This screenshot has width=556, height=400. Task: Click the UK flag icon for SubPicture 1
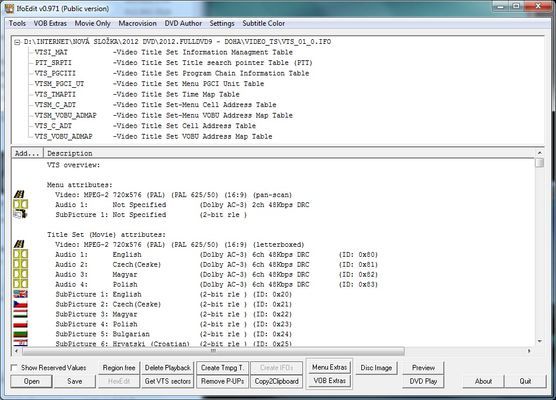click(21, 294)
